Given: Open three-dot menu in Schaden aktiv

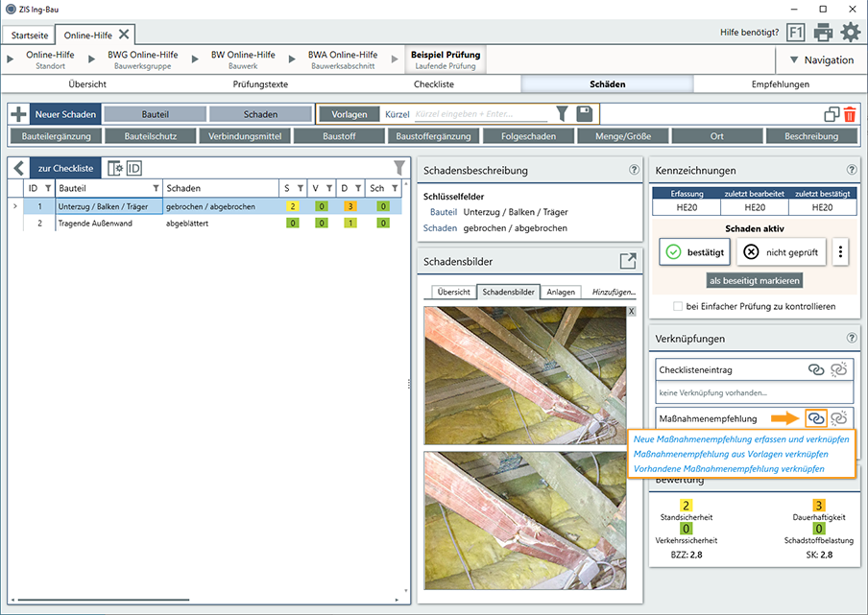Looking at the screenshot, I should tap(841, 252).
